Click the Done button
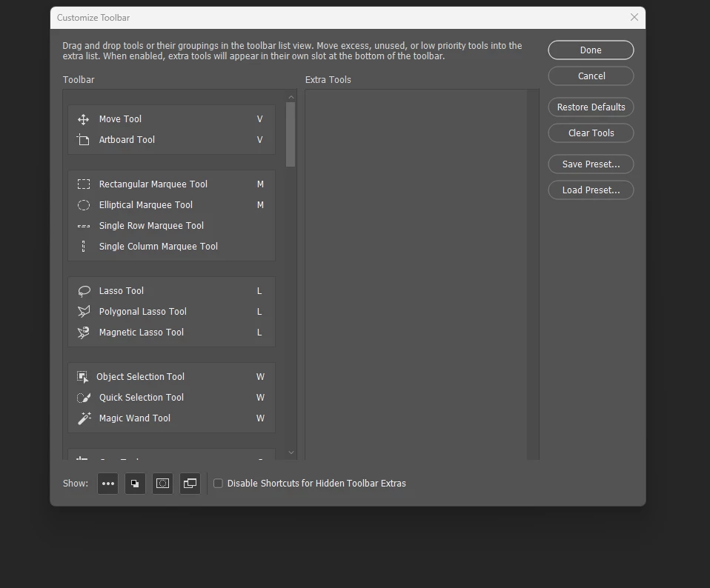 coord(591,50)
